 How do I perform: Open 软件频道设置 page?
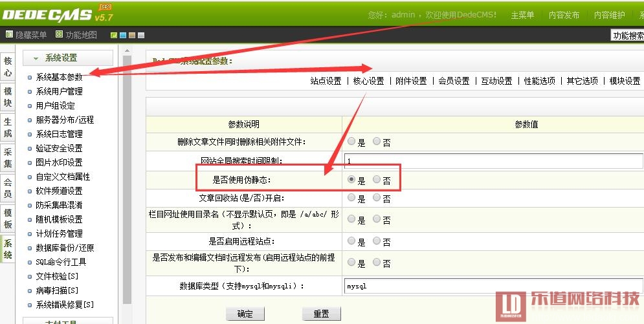59,191
